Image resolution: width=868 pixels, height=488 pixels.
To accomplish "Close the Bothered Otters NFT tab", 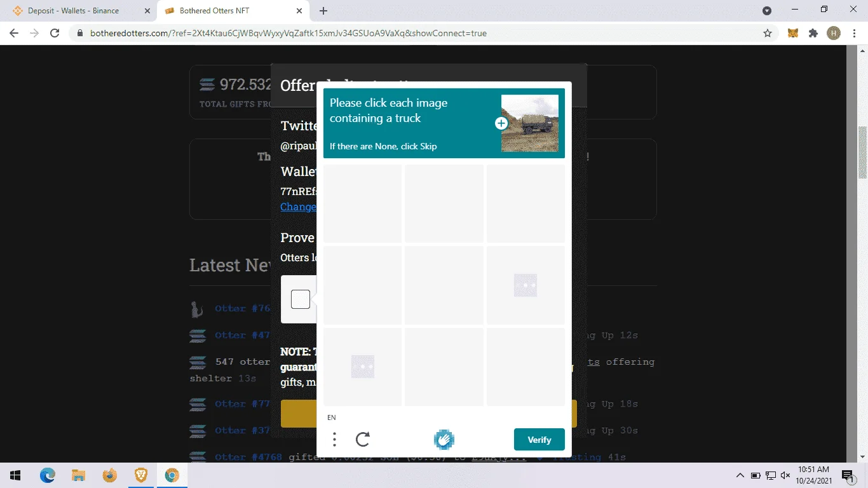I will pos(299,11).
